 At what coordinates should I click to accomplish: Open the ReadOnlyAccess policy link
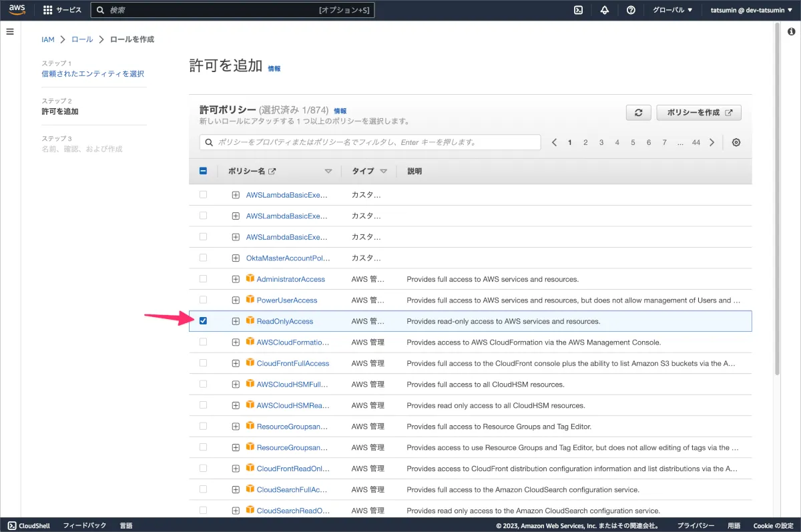[285, 321]
